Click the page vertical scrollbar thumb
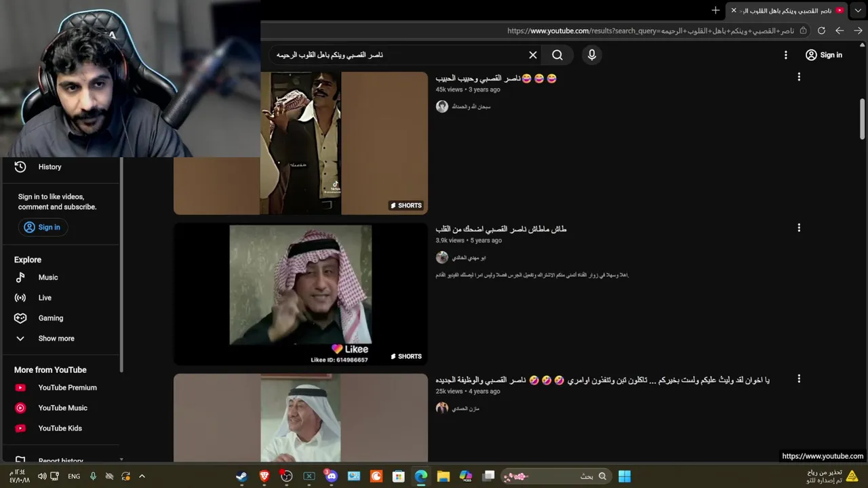Screen dimensions: 868x488 [863, 119]
